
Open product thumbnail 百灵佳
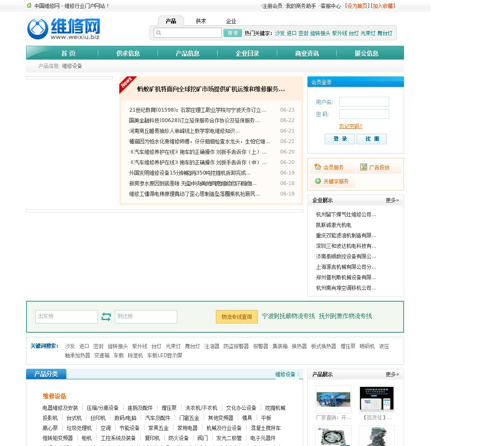pyautogui.click(x=377, y=399)
